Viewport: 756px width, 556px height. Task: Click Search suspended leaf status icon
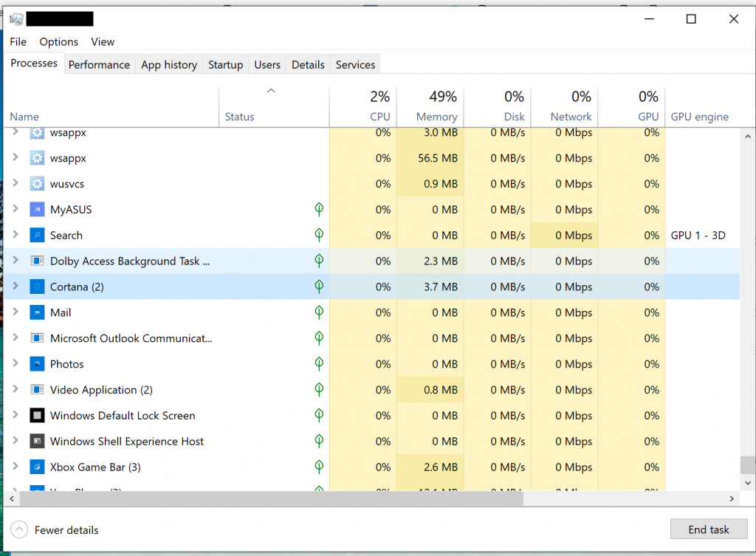[x=319, y=235]
